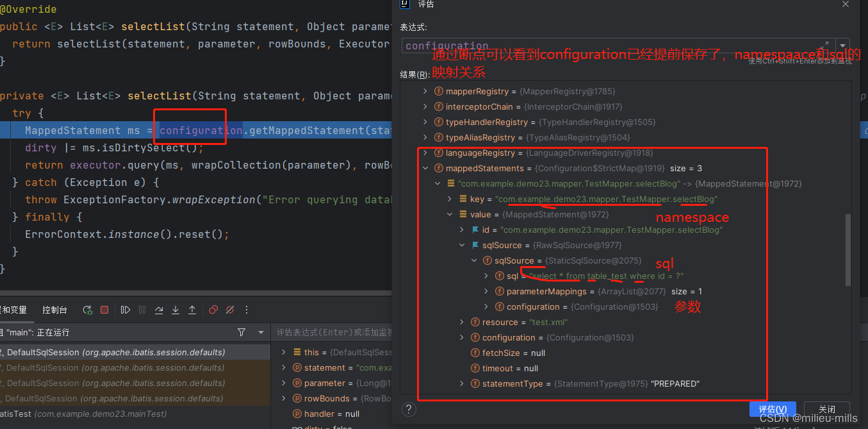Step into the method call
This screenshot has height=429, width=868.
tap(175, 310)
